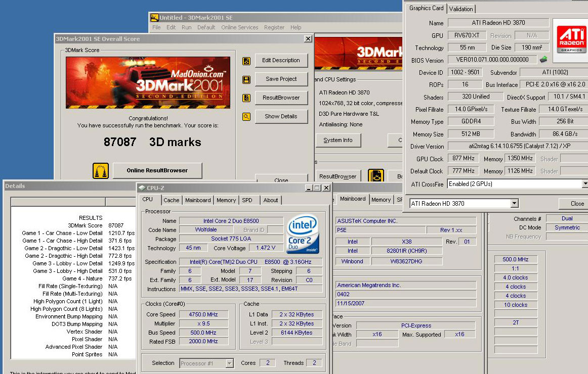
Task: Switch to Validation tab in GPU-Z
Action: (x=461, y=9)
